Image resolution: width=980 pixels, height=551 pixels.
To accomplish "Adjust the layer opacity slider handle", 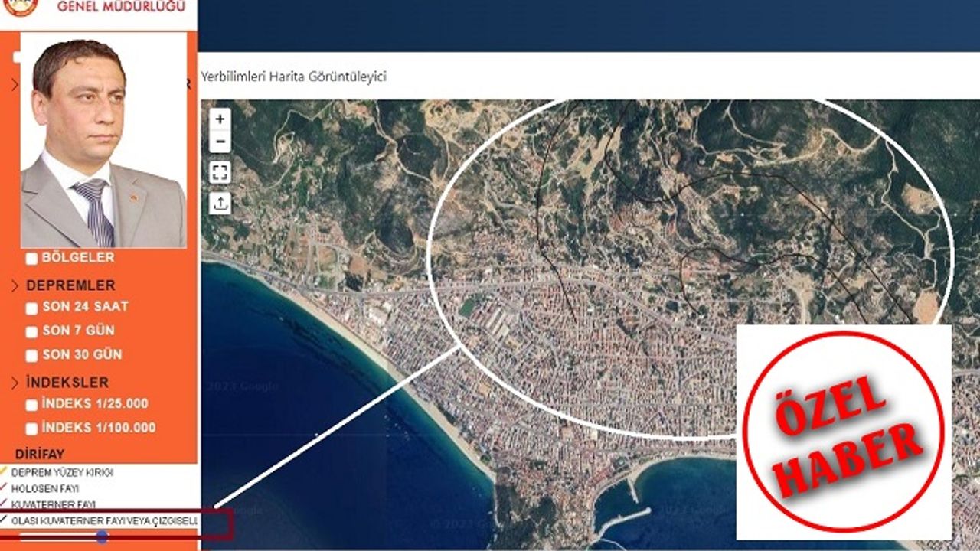I will 102,537.
